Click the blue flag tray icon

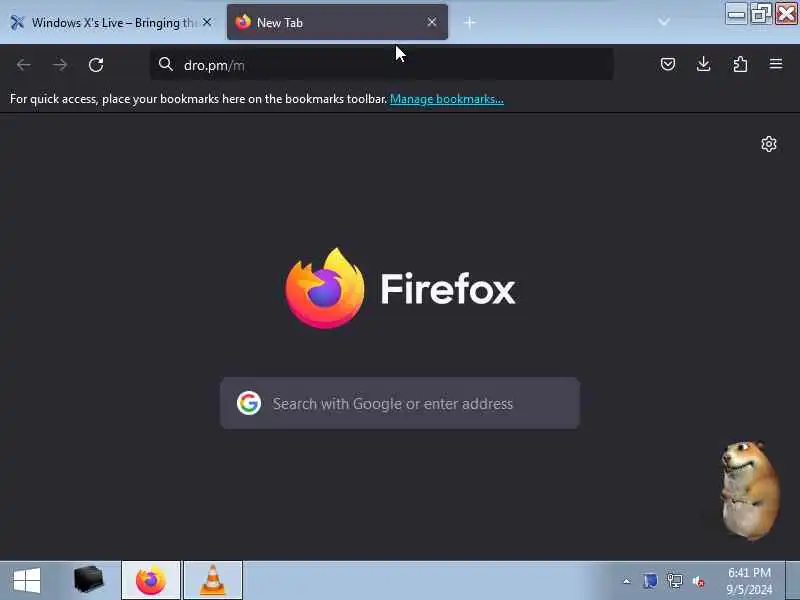(x=650, y=581)
